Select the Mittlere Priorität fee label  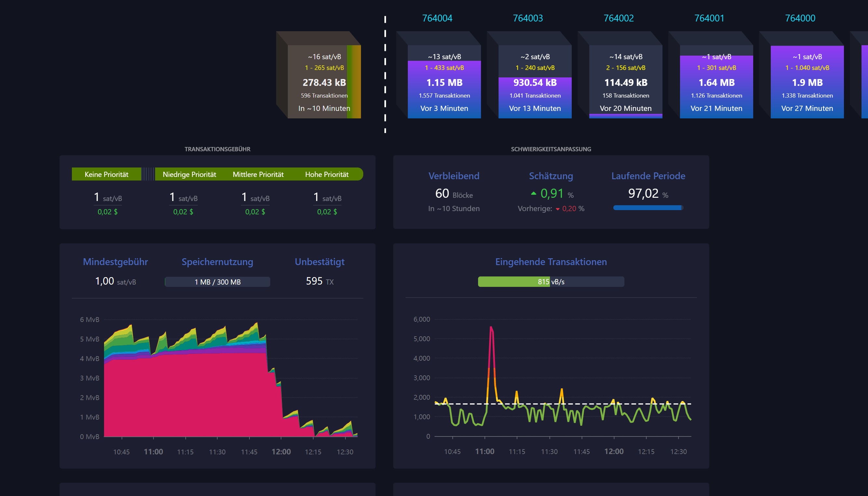coord(258,174)
